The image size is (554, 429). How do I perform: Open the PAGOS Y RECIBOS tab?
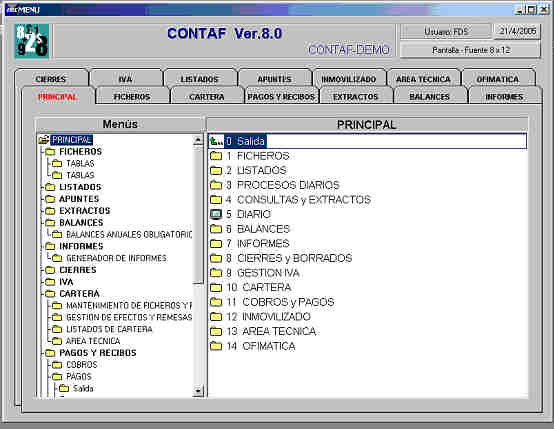point(281,96)
